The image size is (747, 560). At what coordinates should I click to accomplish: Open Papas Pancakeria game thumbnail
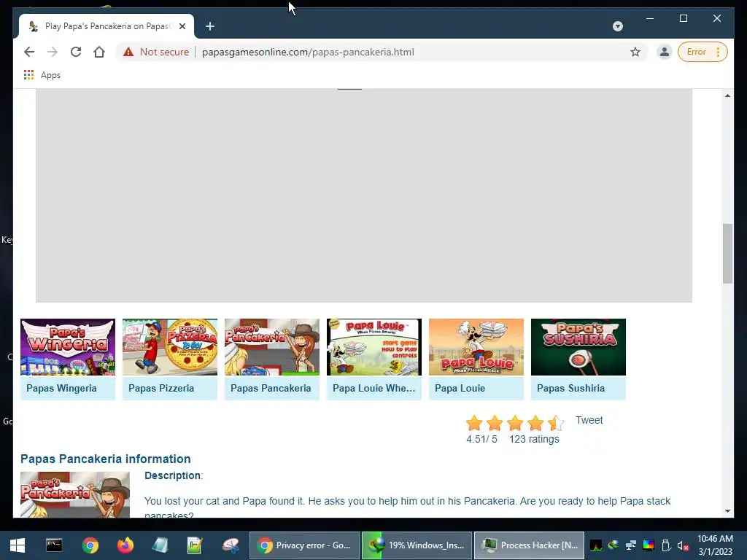coord(272,347)
